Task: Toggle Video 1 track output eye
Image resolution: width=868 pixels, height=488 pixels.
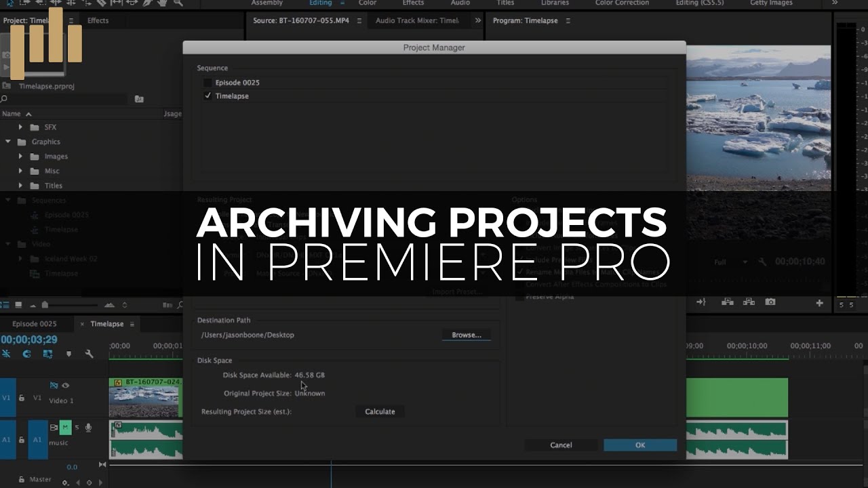Action: click(x=66, y=385)
